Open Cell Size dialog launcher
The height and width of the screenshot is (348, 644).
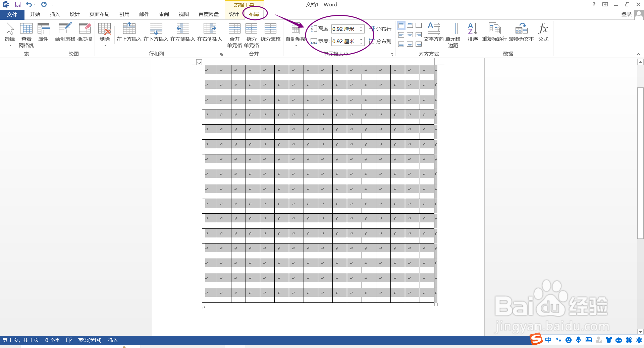[392, 54]
